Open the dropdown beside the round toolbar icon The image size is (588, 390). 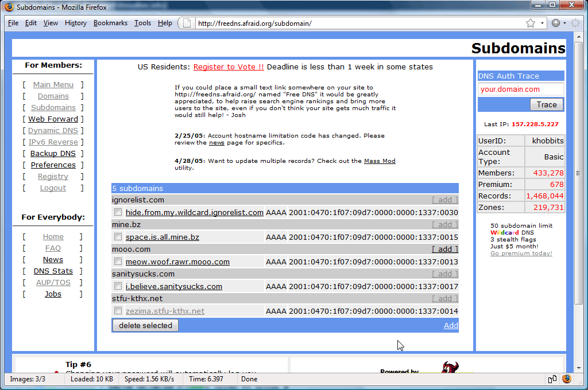click(x=565, y=23)
